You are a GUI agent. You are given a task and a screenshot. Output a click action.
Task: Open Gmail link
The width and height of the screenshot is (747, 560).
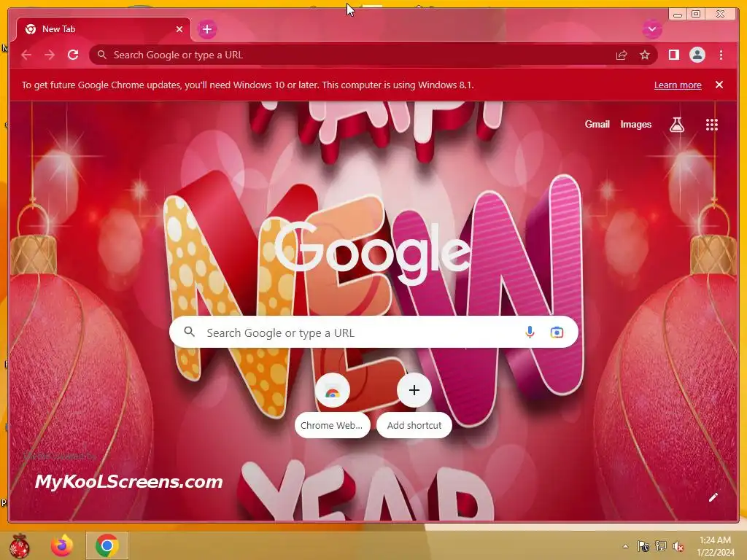tap(597, 124)
